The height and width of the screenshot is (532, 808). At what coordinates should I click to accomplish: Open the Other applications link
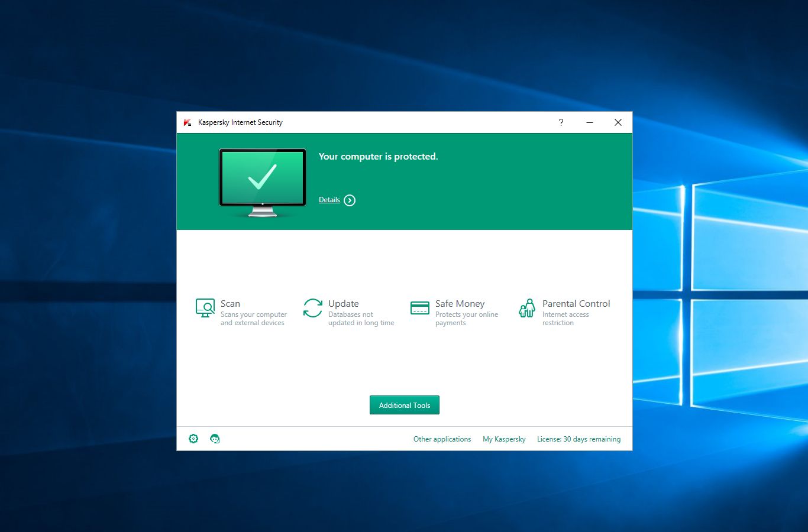click(x=442, y=439)
